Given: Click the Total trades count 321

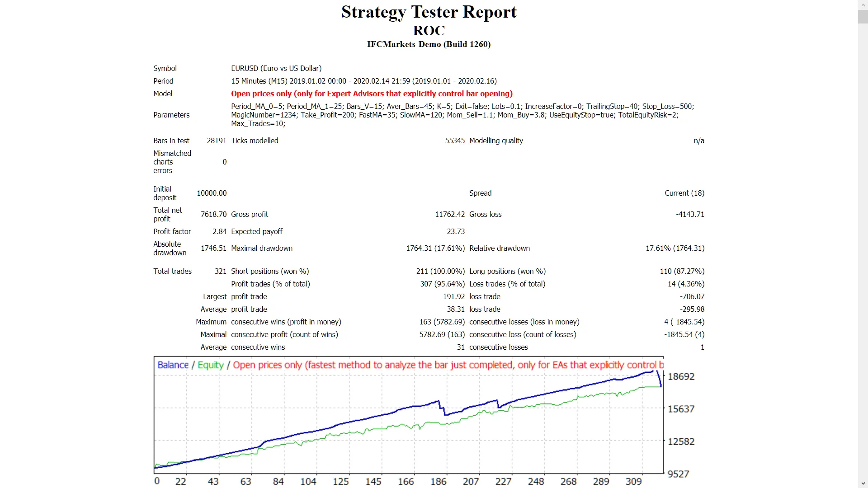Looking at the screenshot, I should coord(220,271).
